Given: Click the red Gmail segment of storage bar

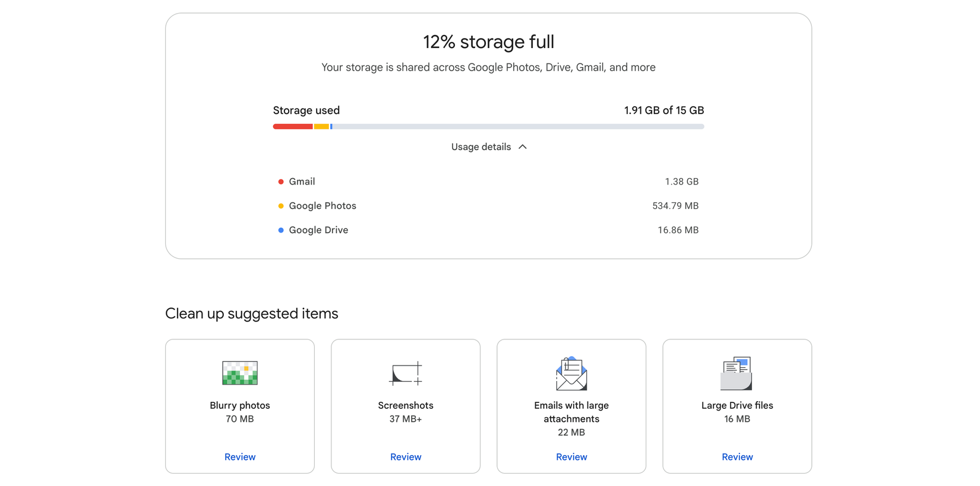Looking at the screenshot, I should click(x=293, y=126).
